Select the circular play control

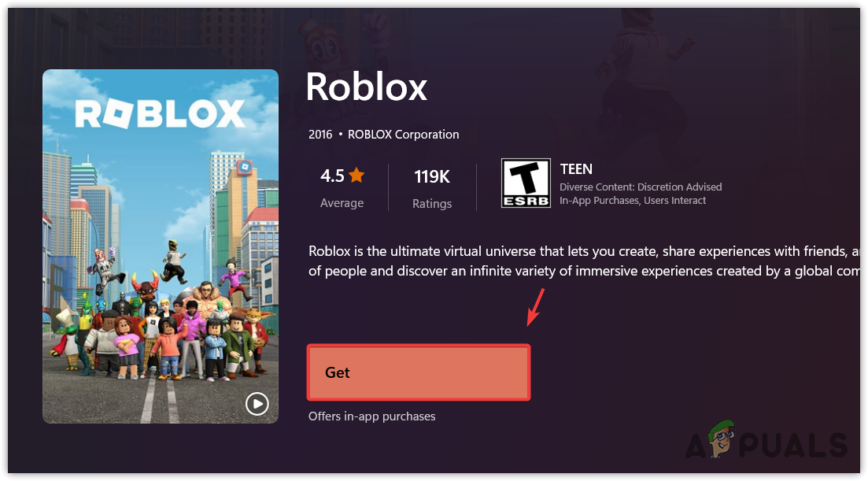257,404
